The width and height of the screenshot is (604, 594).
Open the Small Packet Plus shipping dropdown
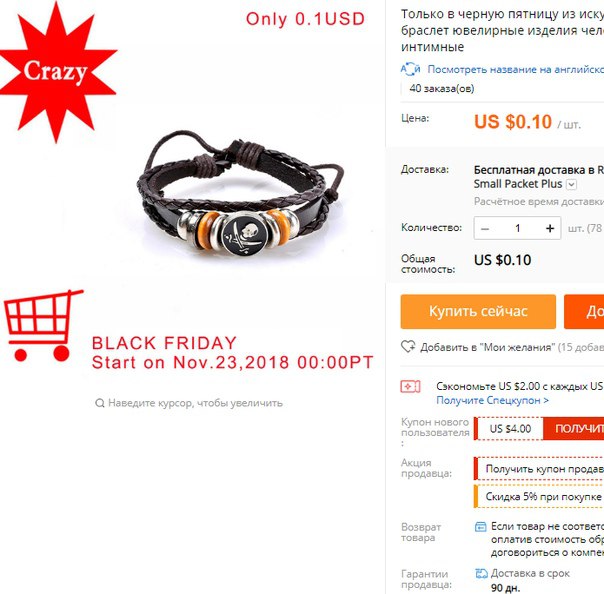(572, 185)
